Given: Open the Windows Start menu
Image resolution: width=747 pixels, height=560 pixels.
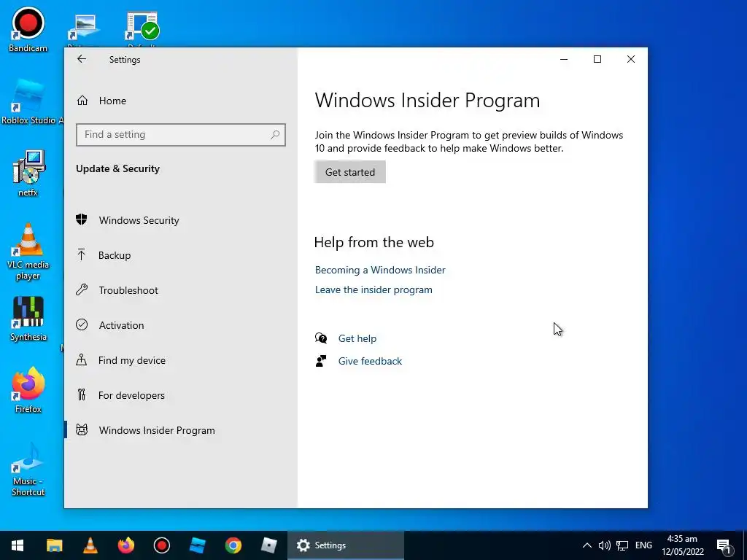Looking at the screenshot, I should click(18, 545).
